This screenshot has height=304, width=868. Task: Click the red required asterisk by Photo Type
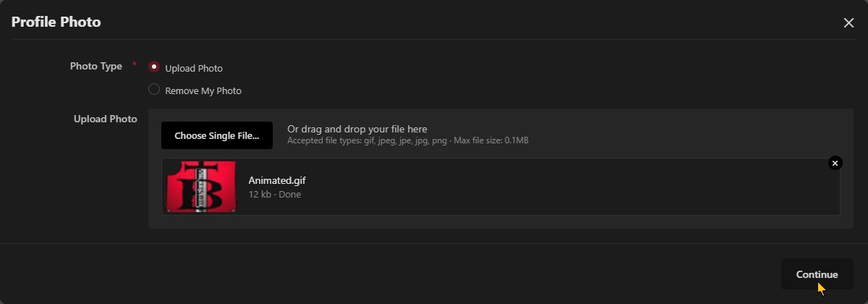coord(135,65)
